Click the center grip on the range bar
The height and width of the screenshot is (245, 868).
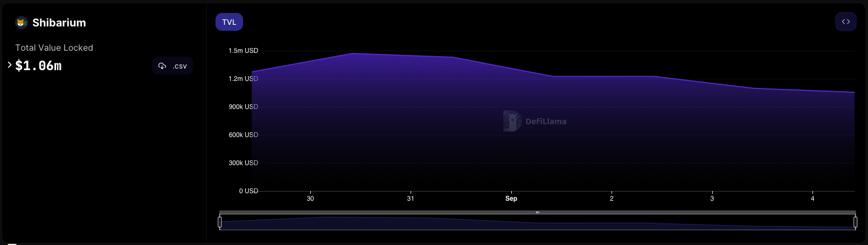coord(537,213)
